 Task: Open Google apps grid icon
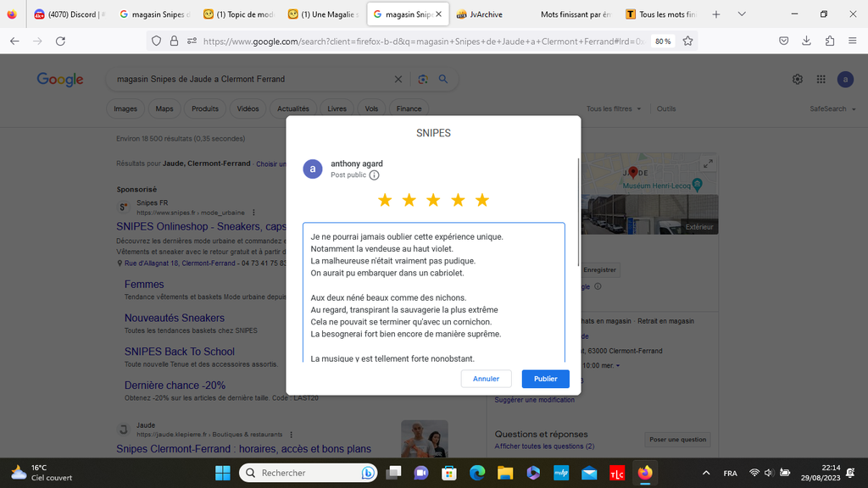click(821, 79)
